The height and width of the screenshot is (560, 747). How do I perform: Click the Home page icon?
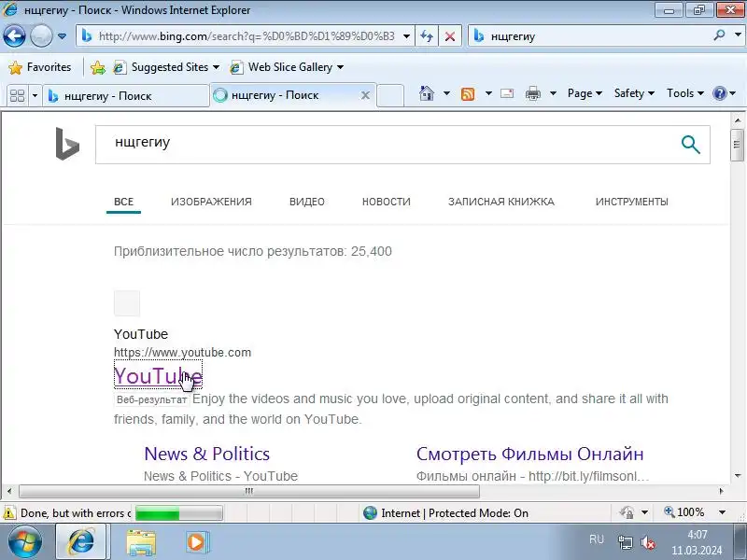(x=427, y=93)
